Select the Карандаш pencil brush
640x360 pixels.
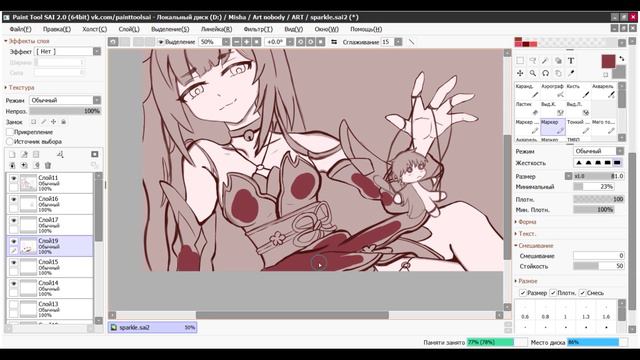tap(527, 91)
